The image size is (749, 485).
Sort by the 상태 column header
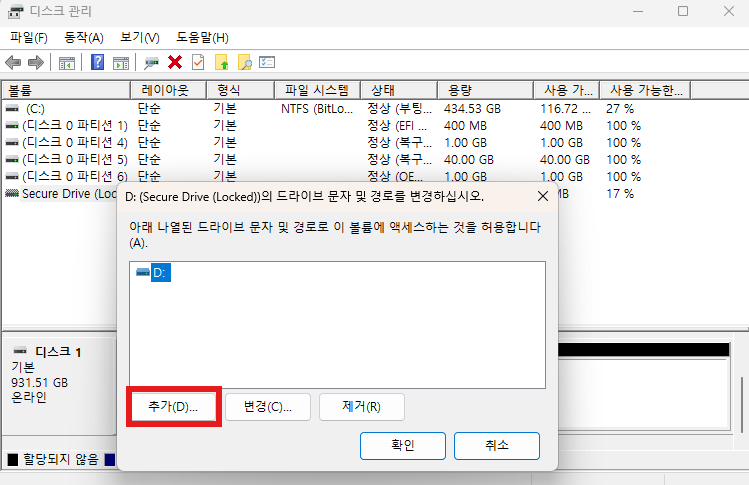pos(399,90)
